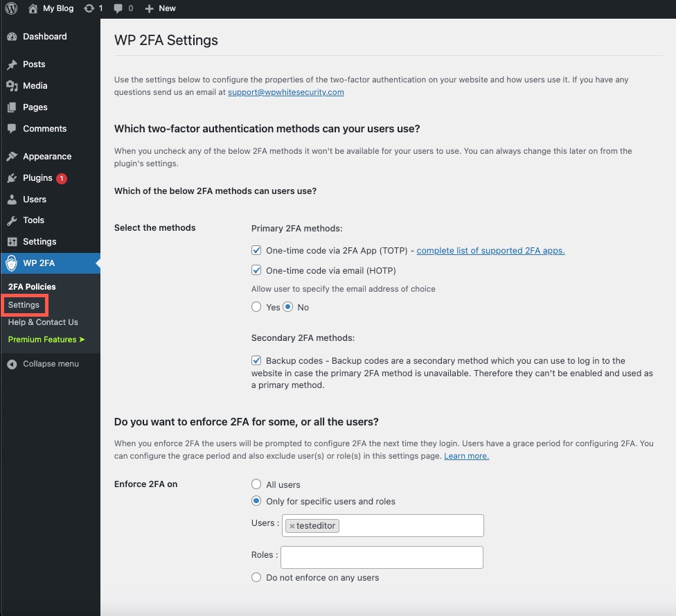Select All users enforcement option
This screenshot has width=676, height=616.
click(x=256, y=484)
